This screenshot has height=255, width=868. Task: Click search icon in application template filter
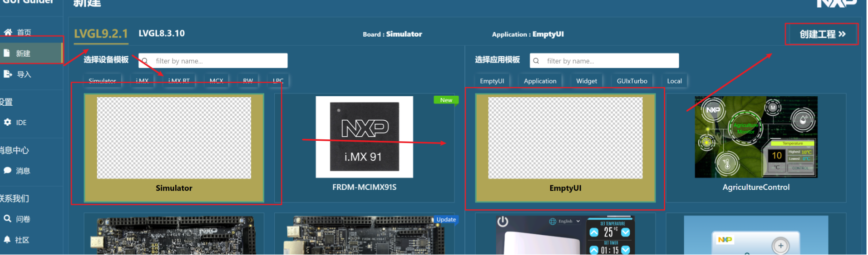click(536, 61)
